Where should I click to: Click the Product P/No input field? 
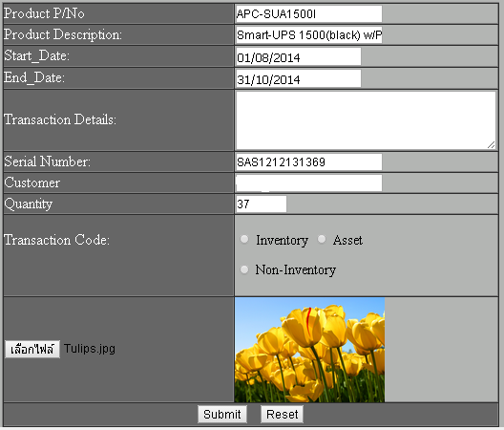[308, 13]
